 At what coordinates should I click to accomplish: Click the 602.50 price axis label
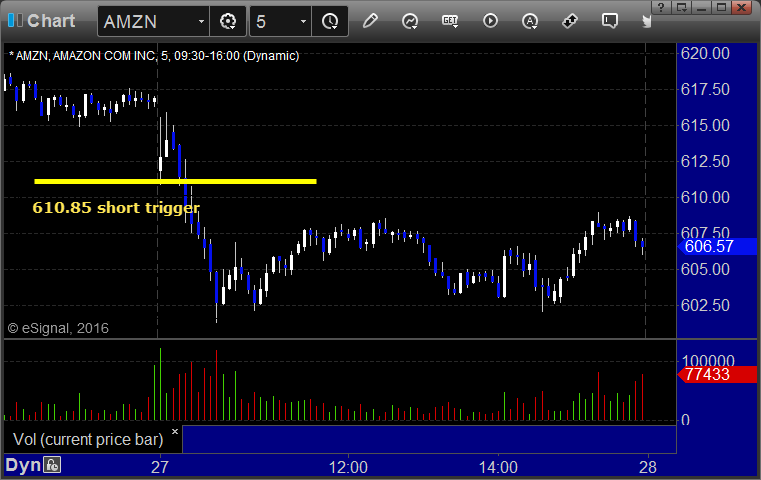click(x=705, y=305)
